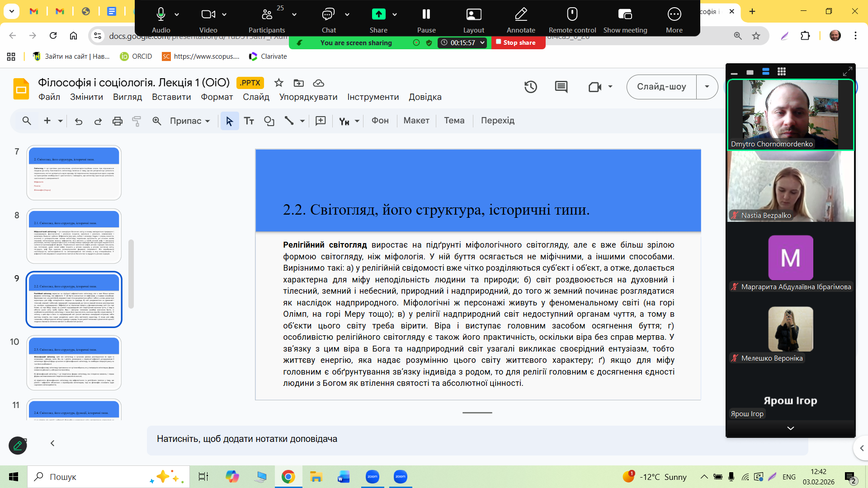Toggle Zoom video camera
The image size is (868, 488).
pyautogui.click(x=208, y=15)
